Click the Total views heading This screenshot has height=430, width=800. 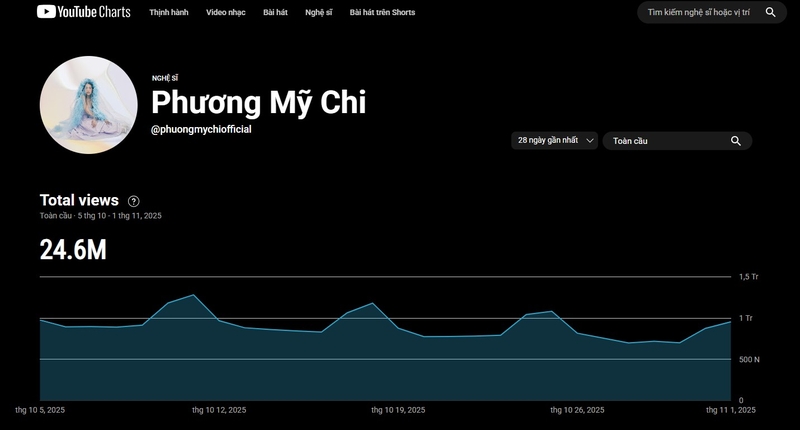pyautogui.click(x=79, y=200)
